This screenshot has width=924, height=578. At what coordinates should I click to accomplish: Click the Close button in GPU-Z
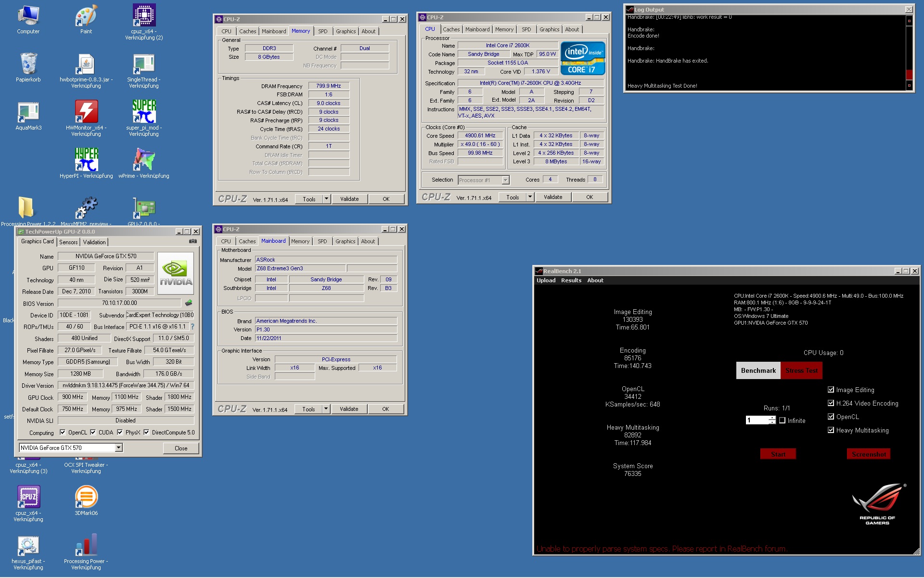pyautogui.click(x=181, y=448)
